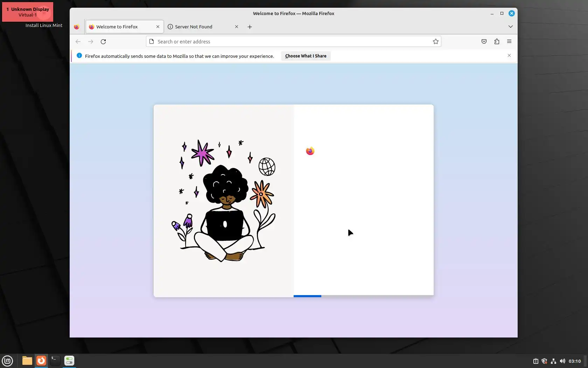This screenshot has width=588, height=368.
Task: Close the Firefox window
Action: 512,13
